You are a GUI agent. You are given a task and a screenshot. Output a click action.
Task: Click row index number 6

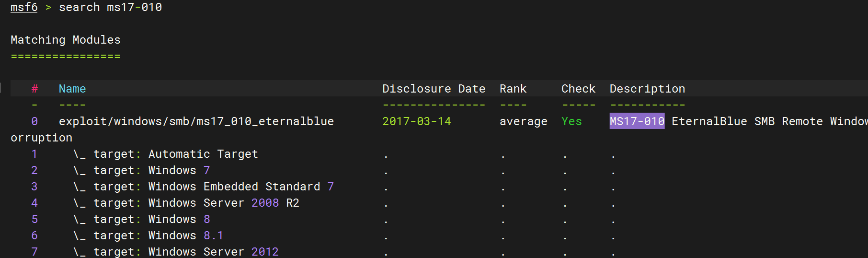coord(34,235)
